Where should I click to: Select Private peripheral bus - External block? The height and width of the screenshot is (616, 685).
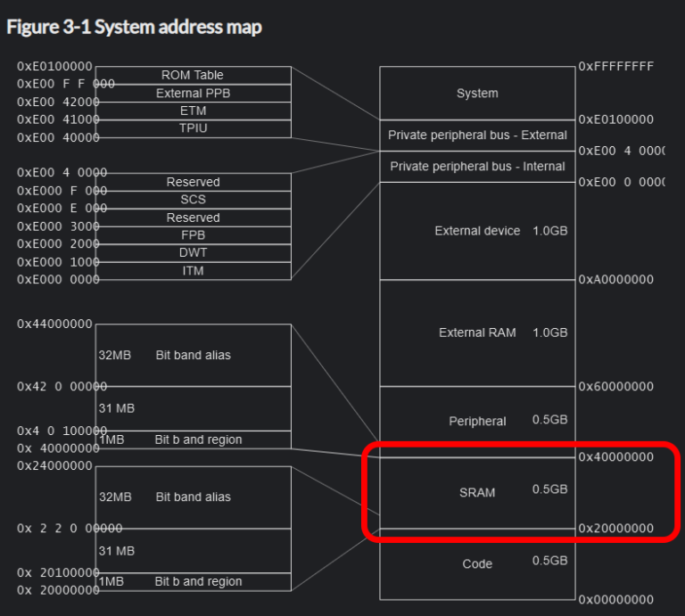pyautogui.click(x=477, y=136)
